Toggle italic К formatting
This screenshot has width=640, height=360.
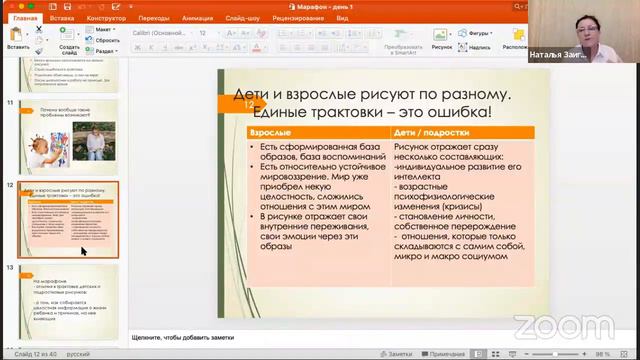click(x=151, y=48)
